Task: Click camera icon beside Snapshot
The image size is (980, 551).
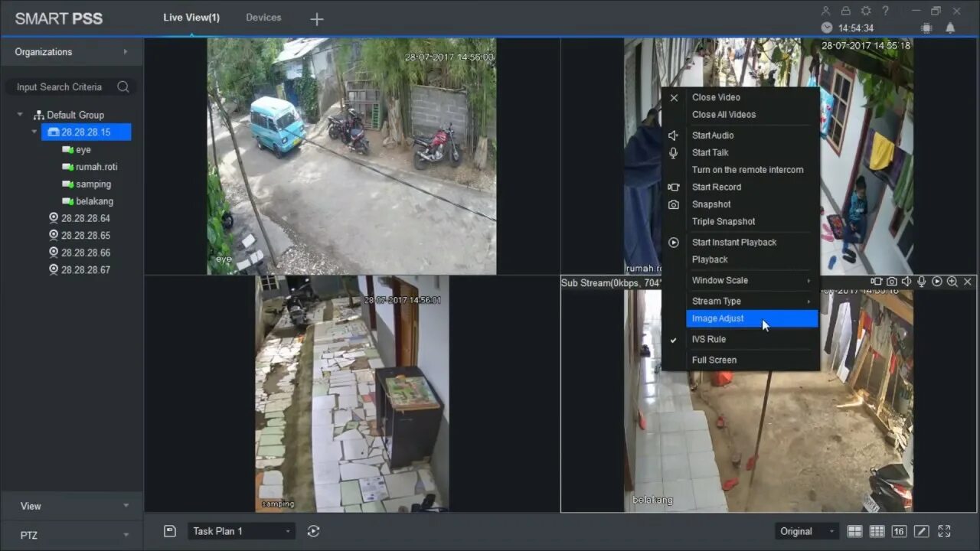Action: (674, 205)
